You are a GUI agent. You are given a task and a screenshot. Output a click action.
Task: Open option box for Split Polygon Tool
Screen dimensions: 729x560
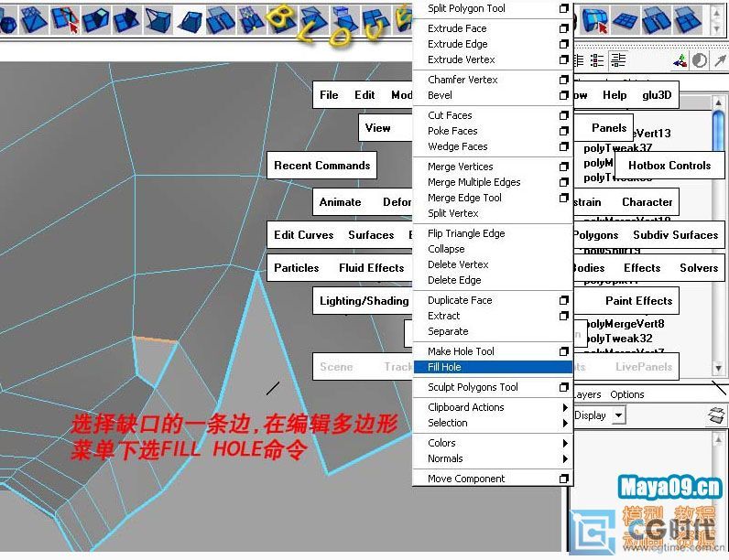click(x=563, y=8)
